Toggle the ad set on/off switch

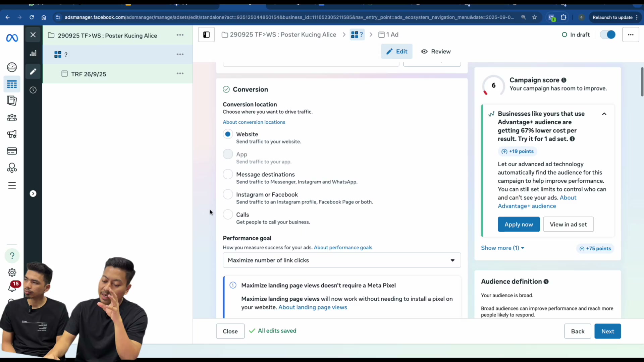[x=607, y=35]
